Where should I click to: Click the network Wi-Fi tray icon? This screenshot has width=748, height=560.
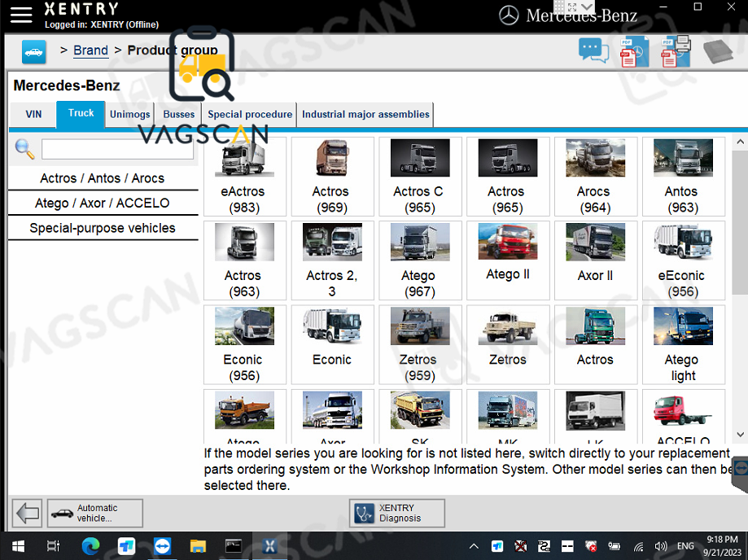638,547
